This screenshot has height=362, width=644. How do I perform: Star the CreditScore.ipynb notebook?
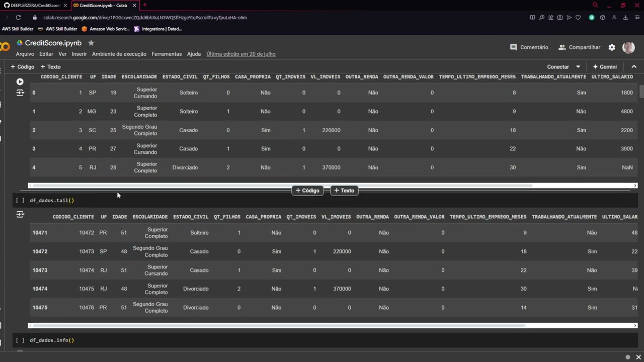point(91,43)
